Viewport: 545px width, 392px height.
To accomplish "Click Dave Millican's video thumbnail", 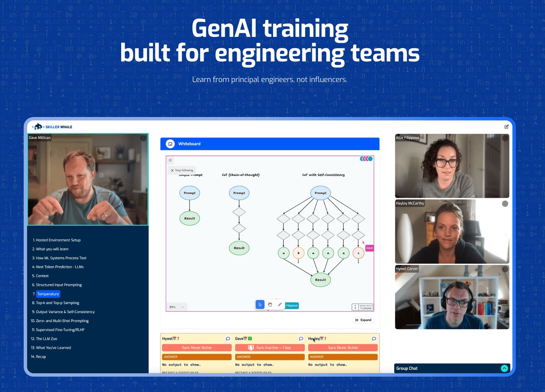I will click(88, 179).
